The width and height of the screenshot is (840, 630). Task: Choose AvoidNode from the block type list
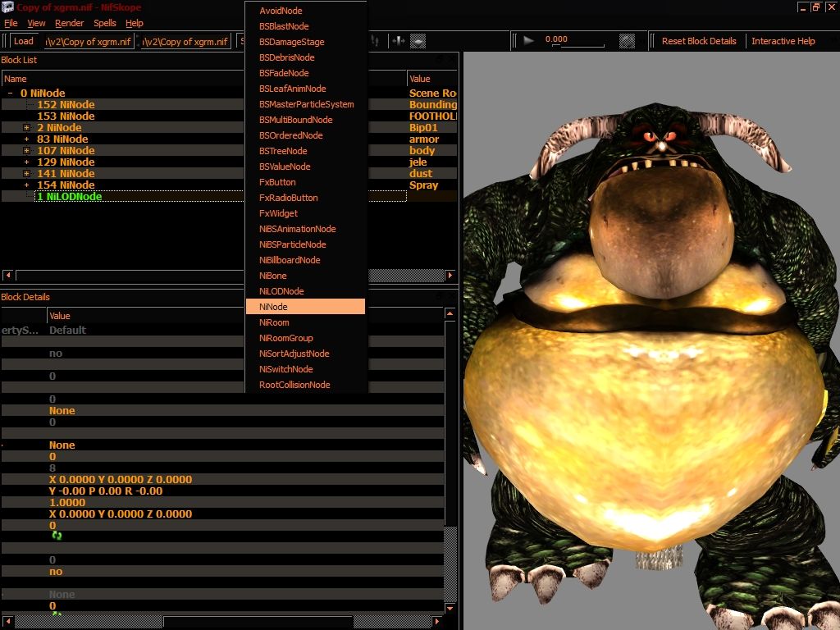(305, 11)
